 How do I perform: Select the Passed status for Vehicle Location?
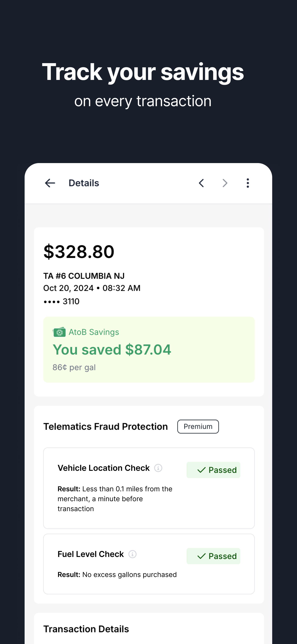[x=213, y=470]
